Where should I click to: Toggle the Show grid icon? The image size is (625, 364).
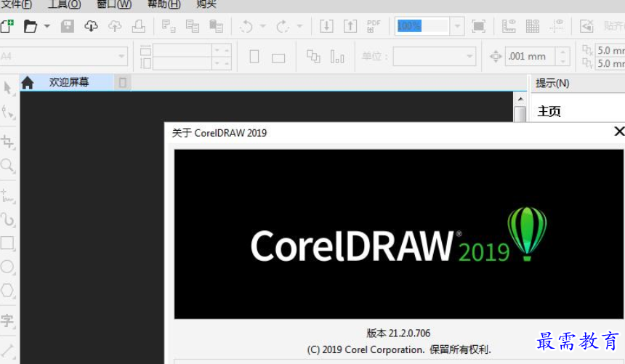[533, 26]
